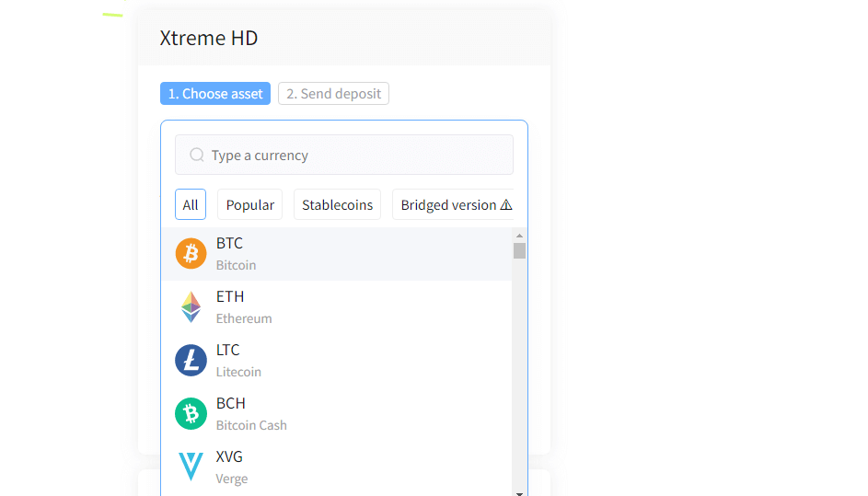The width and height of the screenshot is (868, 496).
Task: Click the Ethereum diamond logo icon
Action: point(191,306)
